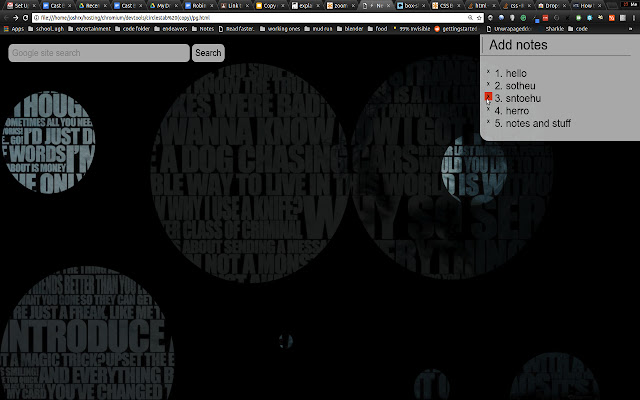Image resolution: width=640 pixels, height=400 pixels.
Task: Bookmark this page with the star icon
Action: (x=479, y=18)
